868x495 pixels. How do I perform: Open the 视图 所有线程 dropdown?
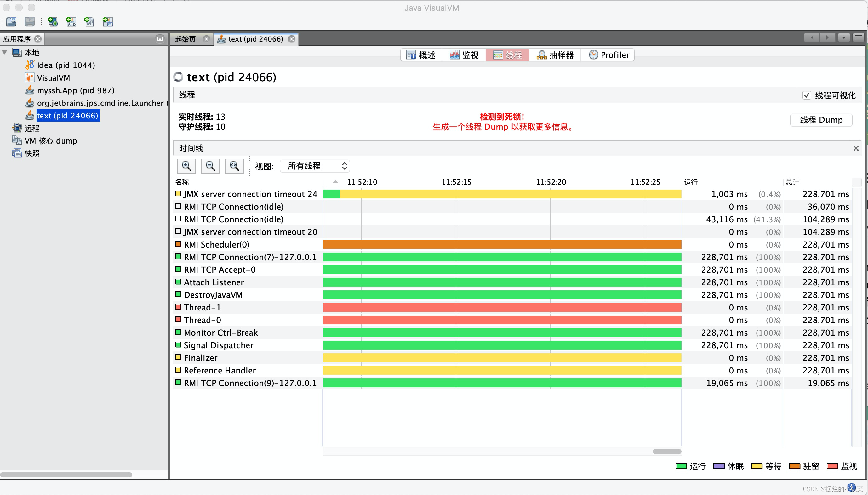pos(315,166)
